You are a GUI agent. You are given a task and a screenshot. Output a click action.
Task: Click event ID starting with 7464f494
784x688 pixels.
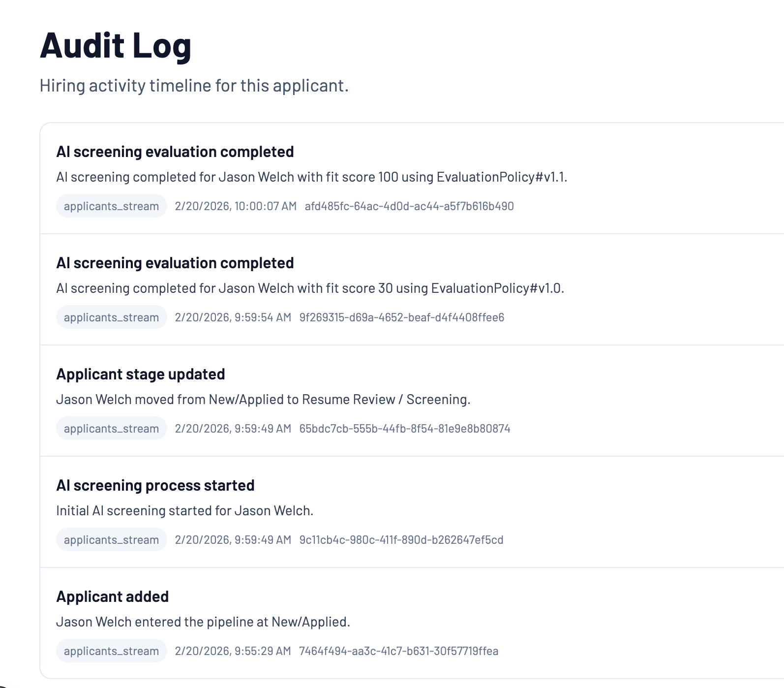399,651
